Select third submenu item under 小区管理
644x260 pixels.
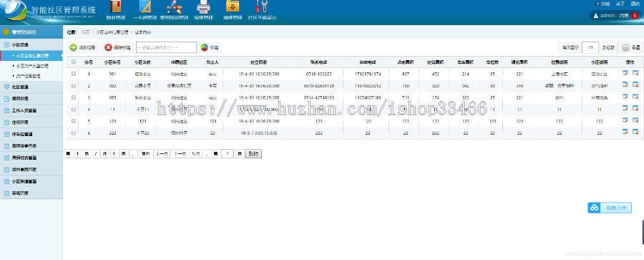coord(29,76)
